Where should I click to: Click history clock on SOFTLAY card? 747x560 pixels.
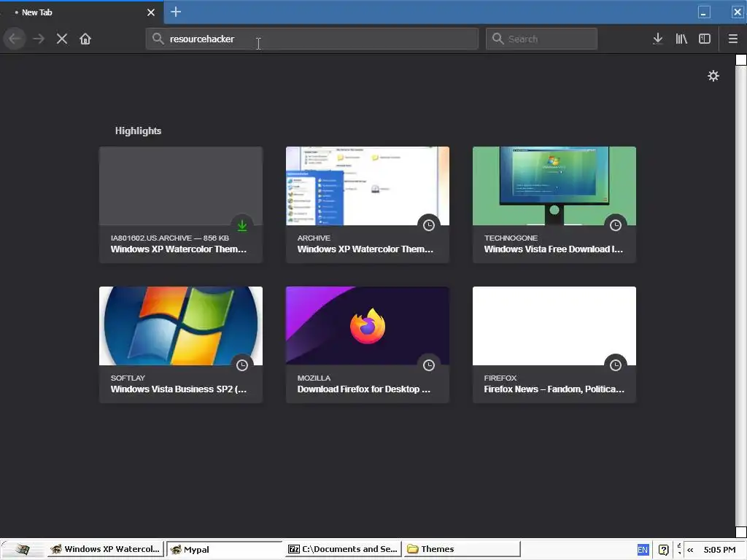point(242,365)
